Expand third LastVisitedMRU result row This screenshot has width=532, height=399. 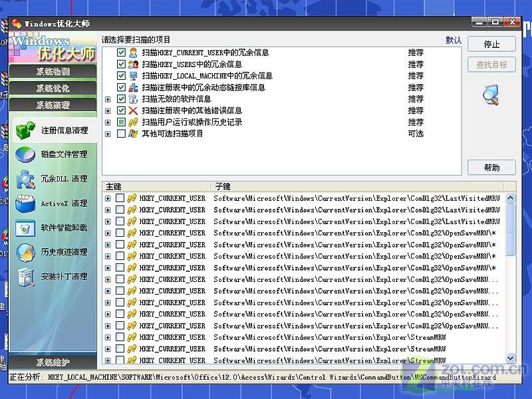(x=108, y=221)
